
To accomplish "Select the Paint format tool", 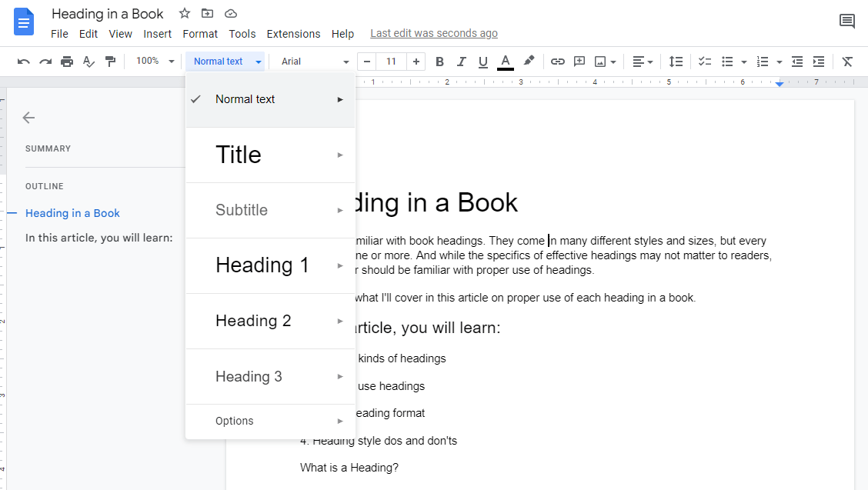I will click(x=111, y=62).
